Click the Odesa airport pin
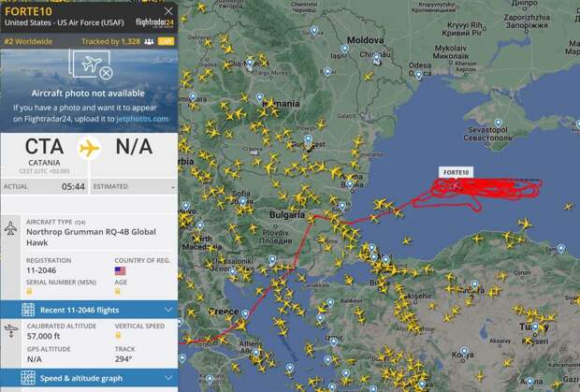The width and height of the screenshot is (580, 392). coord(418,75)
